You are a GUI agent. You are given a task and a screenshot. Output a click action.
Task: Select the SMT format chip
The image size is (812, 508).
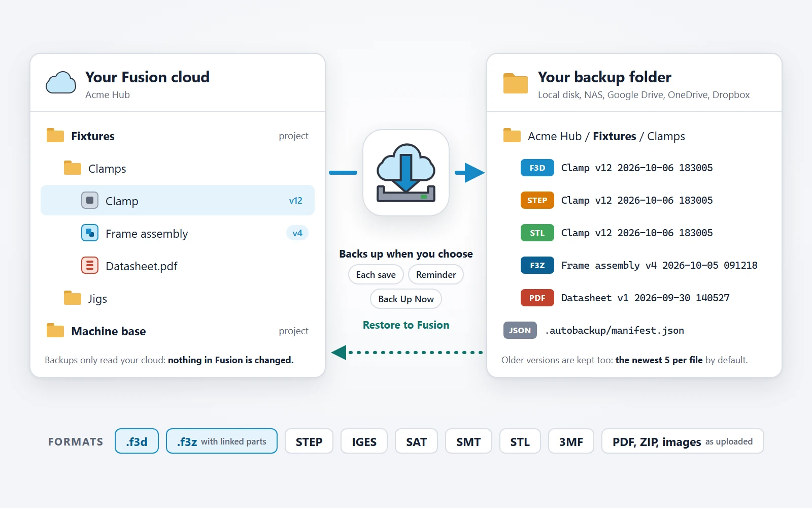point(468,441)
